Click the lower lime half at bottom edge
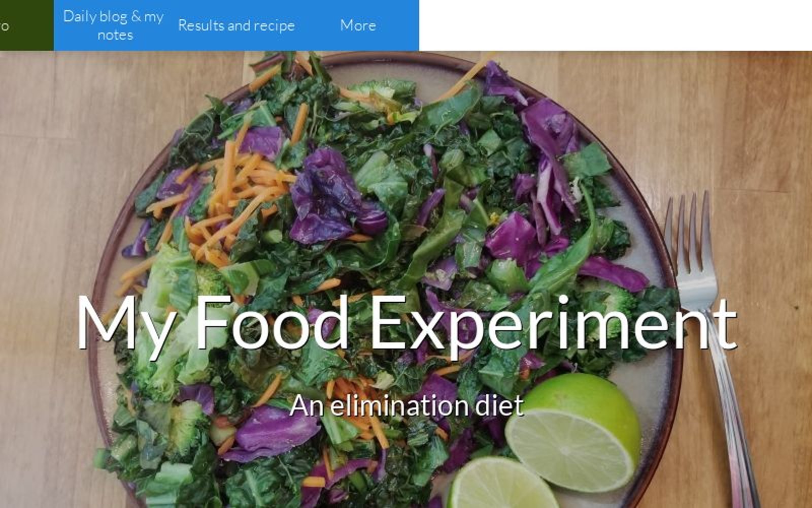 point(502,485)
